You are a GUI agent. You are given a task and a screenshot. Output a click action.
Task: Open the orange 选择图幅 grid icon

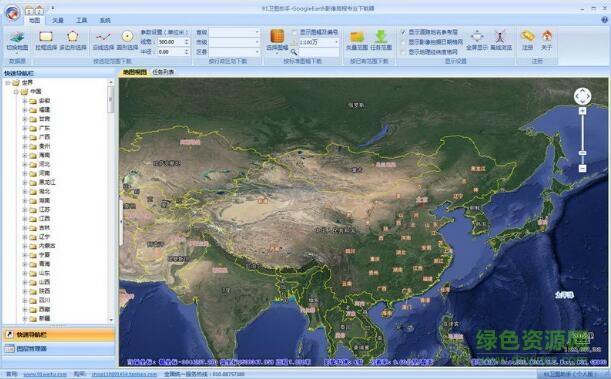[277, 36]
